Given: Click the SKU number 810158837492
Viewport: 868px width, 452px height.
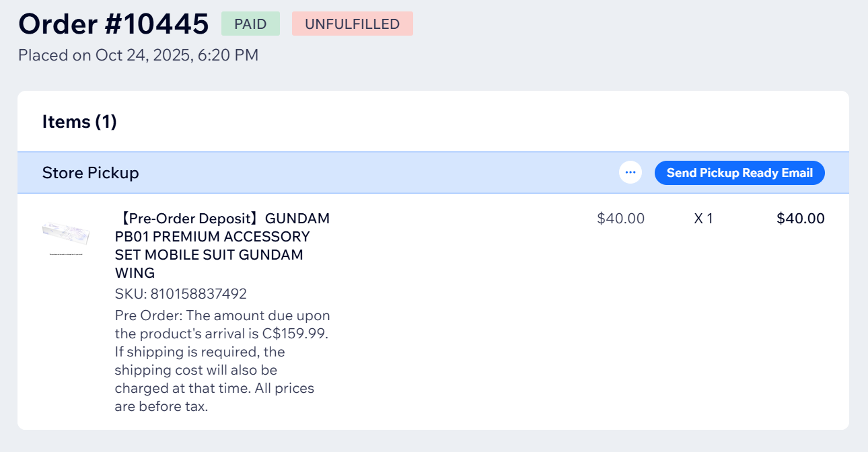Looking at the screenshot, I should [181, 294].
